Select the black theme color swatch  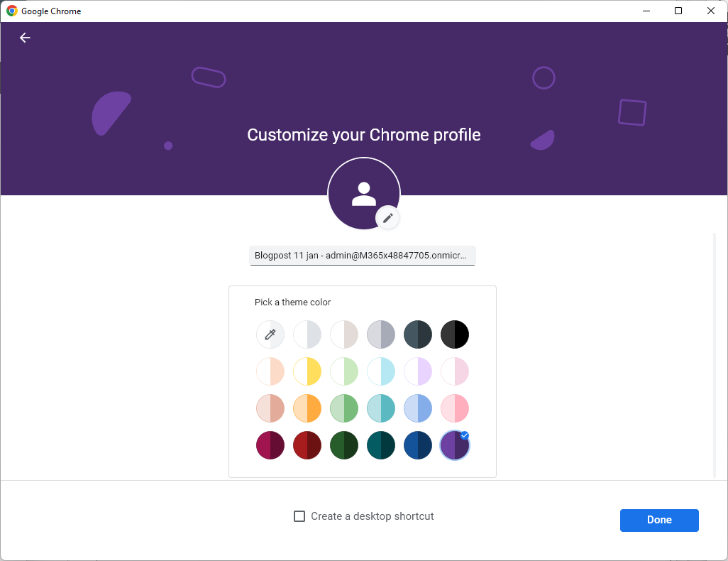(x=455, y=334)
